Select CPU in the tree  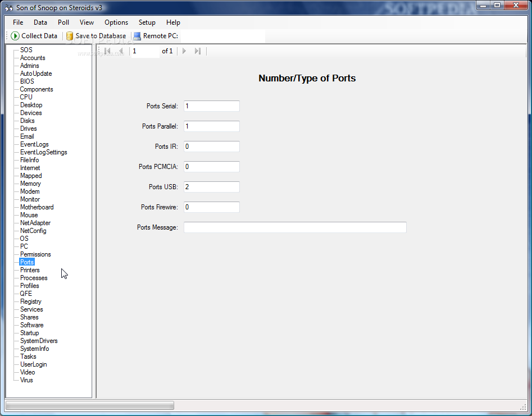pos(26,97)
